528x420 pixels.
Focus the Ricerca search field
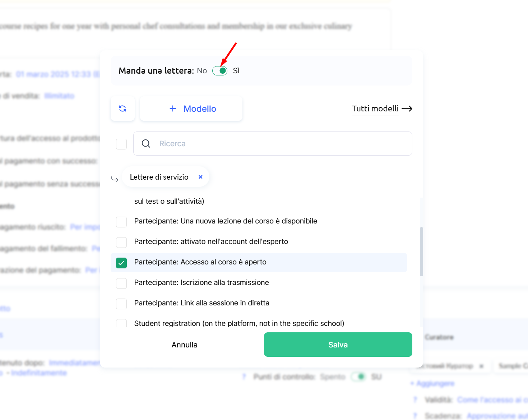coord(280,144)
